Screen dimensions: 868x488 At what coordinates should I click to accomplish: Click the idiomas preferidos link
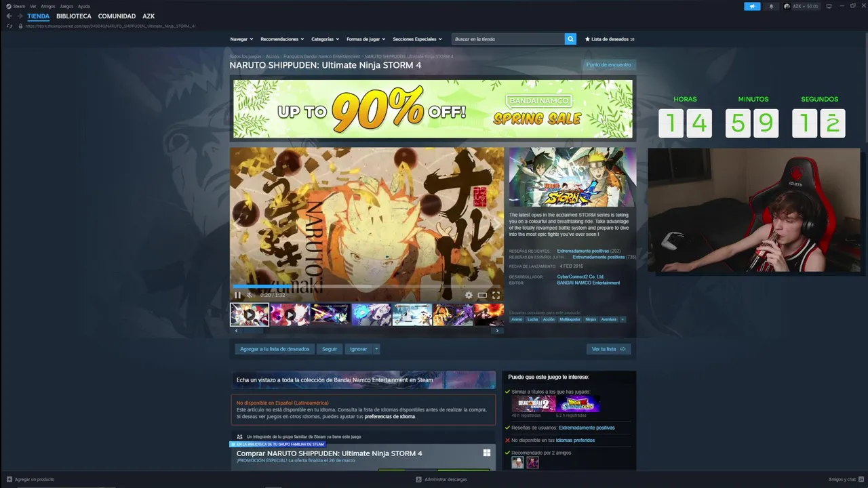pyautogui.click(x=575, y=440)
